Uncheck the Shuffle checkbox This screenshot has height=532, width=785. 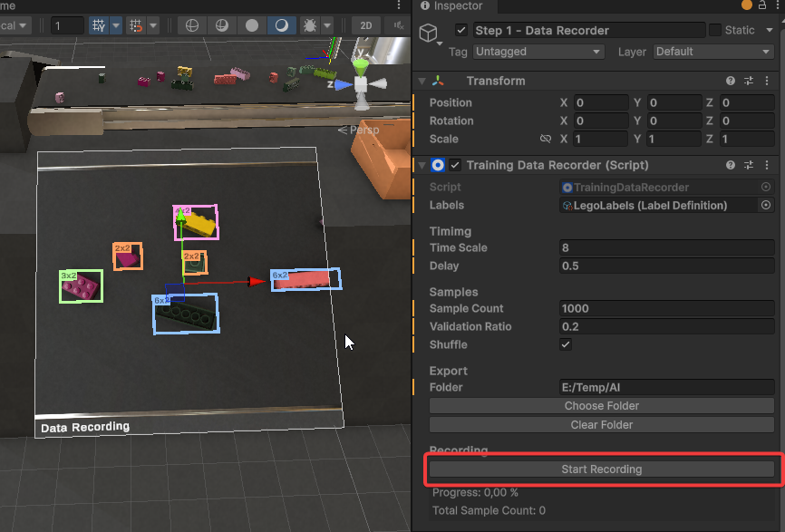[x=566, y=345]
